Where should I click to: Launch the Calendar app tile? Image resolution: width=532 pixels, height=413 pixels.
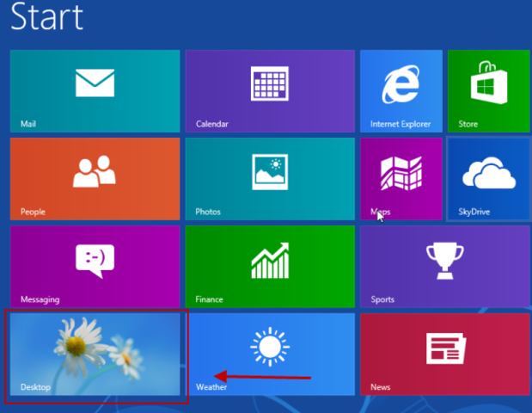tap(270, 91)
